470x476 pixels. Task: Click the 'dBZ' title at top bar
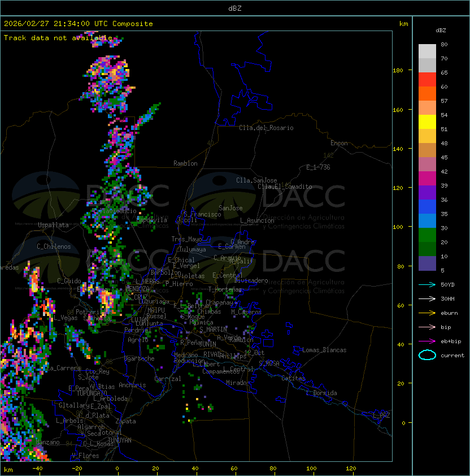click(x=235, y=8)
